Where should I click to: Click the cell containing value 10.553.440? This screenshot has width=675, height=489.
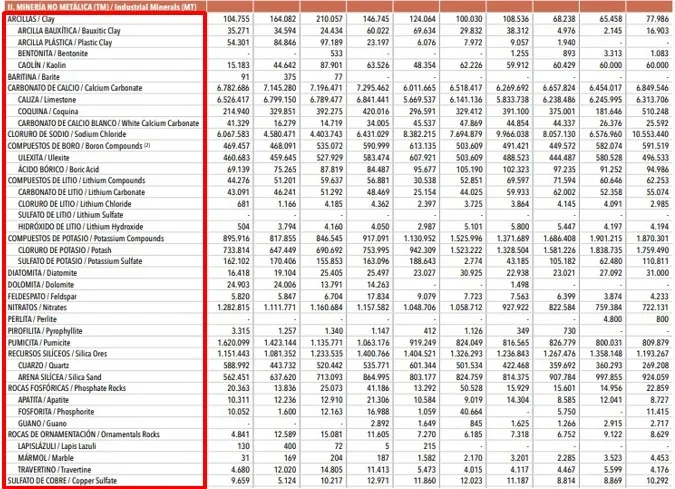pos(650,135)
